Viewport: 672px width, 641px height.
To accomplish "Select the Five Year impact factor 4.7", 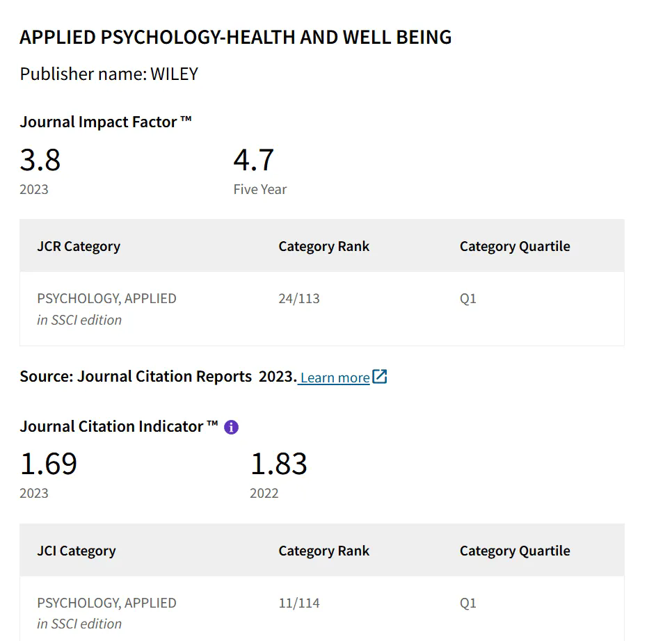I will (254, 160).
